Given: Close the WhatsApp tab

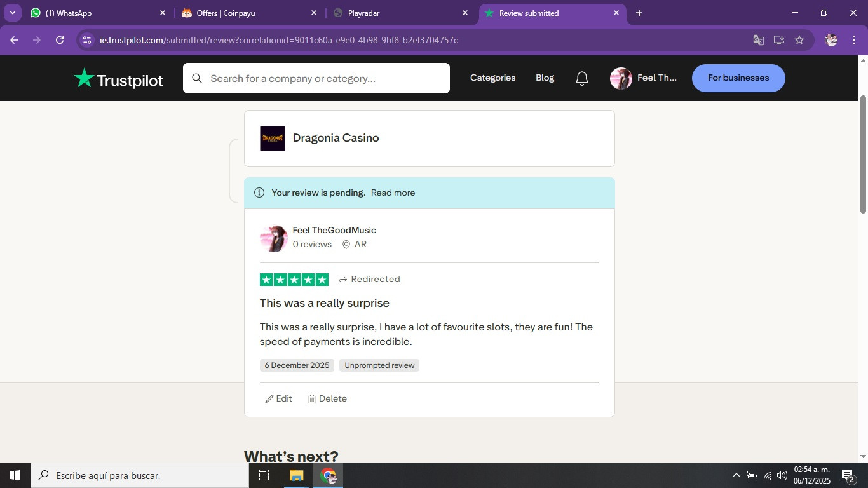Looking at the screenshot, I should (163, 13).
